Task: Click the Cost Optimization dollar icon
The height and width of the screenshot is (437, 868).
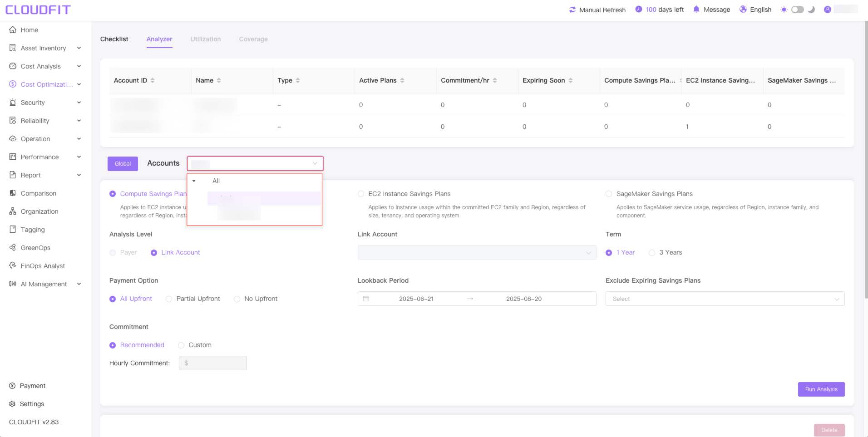Action: coord(13,84)
